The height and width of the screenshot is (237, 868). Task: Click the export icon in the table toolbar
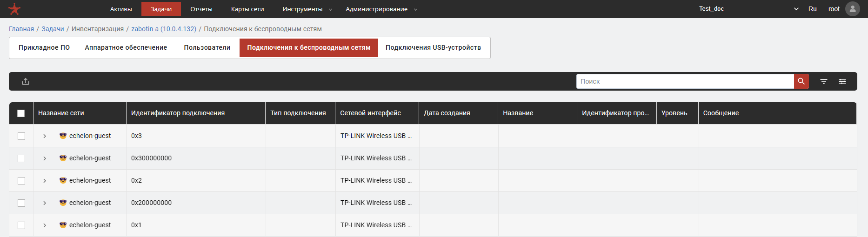(x=26, y=81)
